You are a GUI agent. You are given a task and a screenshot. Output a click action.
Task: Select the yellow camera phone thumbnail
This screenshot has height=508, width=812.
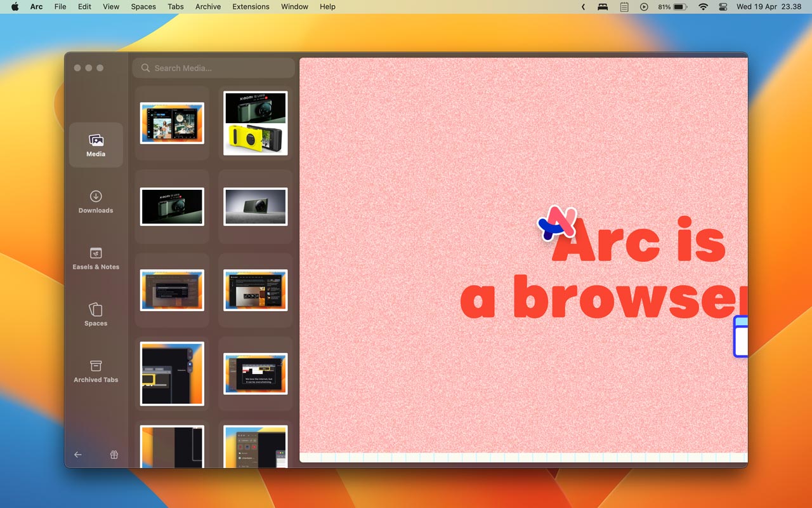(x=256, y=123)
